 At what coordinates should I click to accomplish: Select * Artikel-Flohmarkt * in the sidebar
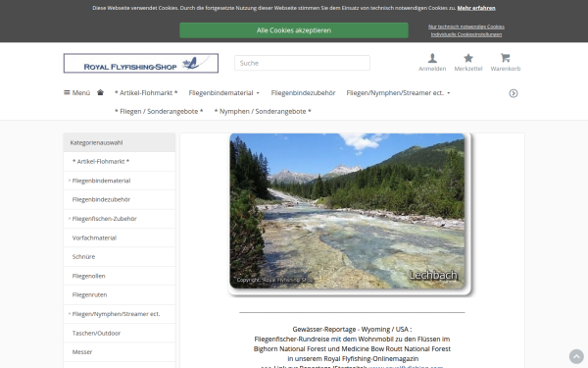point(120,162)
